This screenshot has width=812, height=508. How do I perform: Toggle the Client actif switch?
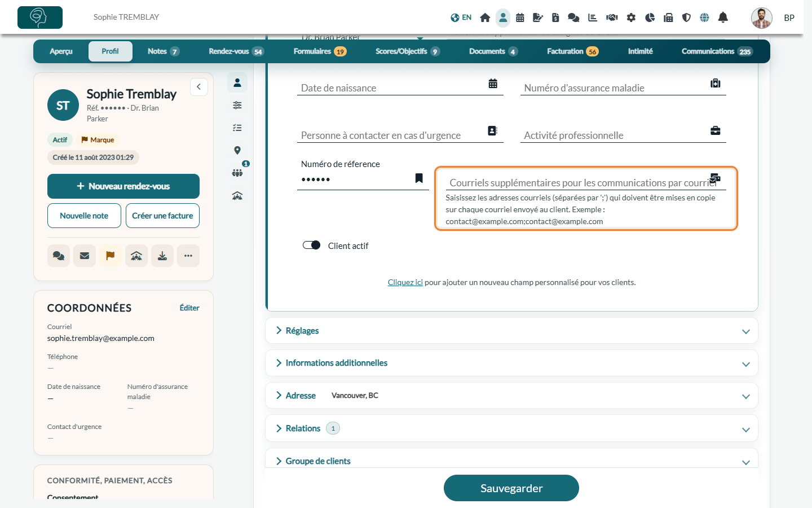click(311, 246)
